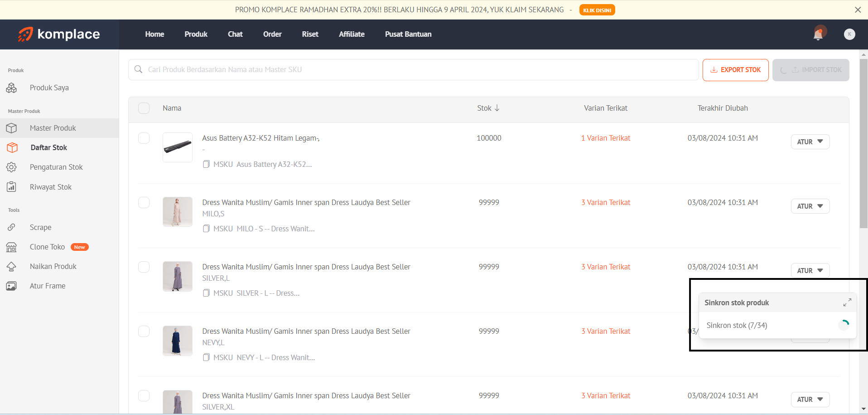Click the KLIK DISINI promo button
868x415 pixels.
pos(597,10)
